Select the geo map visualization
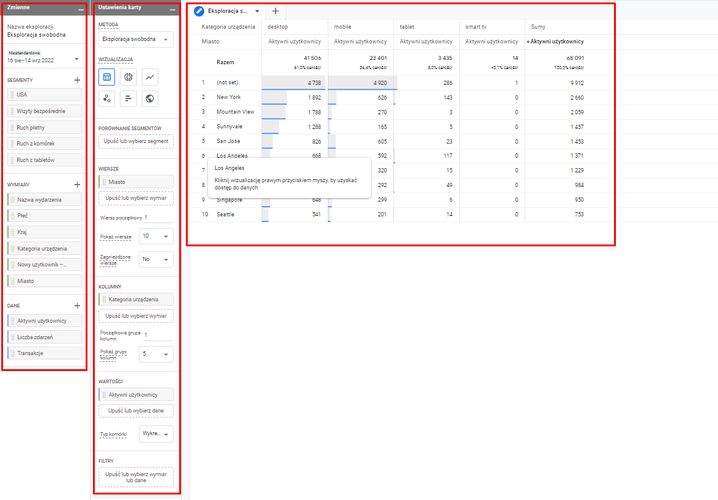Screen dimensions: 718x500 150,98
